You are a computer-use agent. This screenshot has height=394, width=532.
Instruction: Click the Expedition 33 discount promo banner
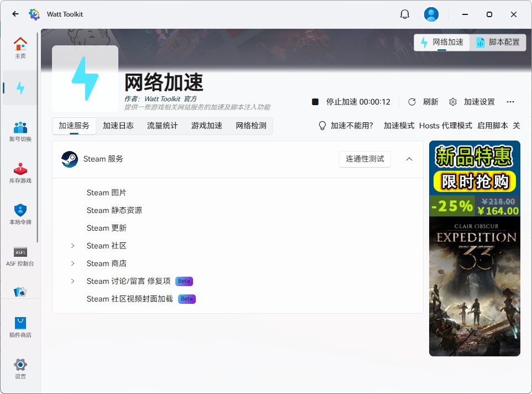474,248
